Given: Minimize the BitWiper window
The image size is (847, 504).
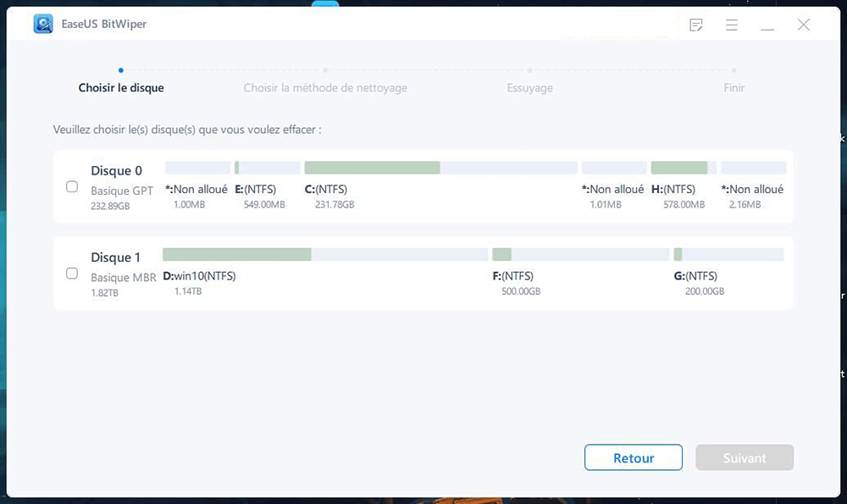Looking at the screenshot, I should [767, 25].
